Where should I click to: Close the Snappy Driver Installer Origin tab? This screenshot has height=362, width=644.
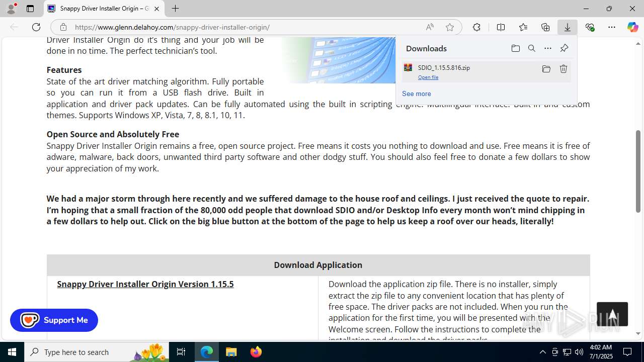(x=156, y=9)
